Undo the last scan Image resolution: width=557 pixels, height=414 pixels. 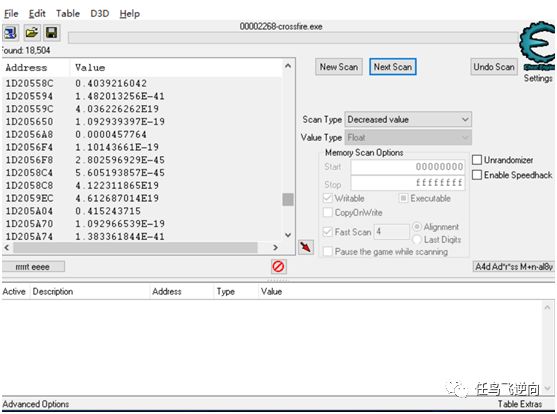coord(494,67)
